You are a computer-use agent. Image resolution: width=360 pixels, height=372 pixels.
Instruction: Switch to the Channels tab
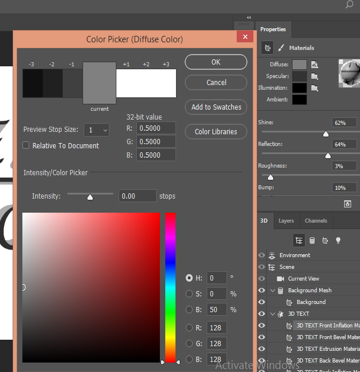click(315, 221)
